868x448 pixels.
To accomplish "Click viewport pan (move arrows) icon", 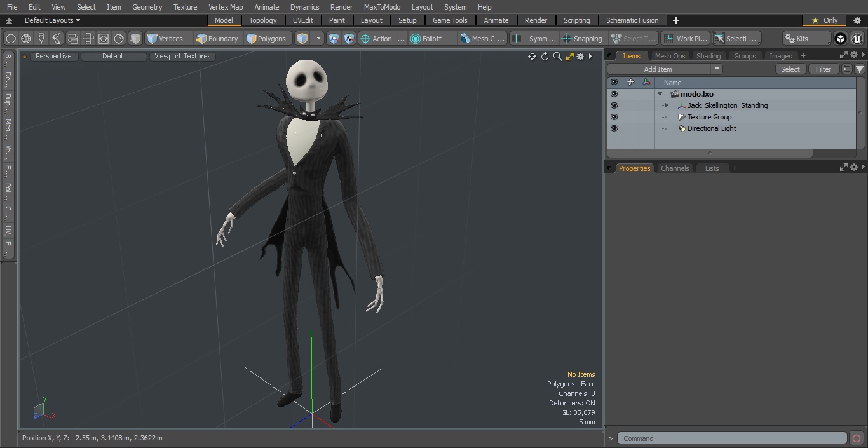I will tap(532, 57).
